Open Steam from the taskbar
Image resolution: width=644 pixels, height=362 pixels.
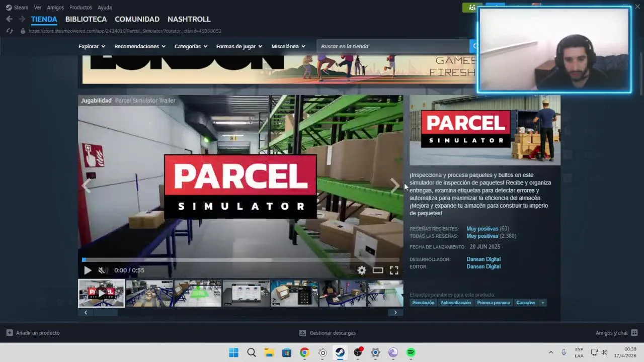[x=340, y=352]
